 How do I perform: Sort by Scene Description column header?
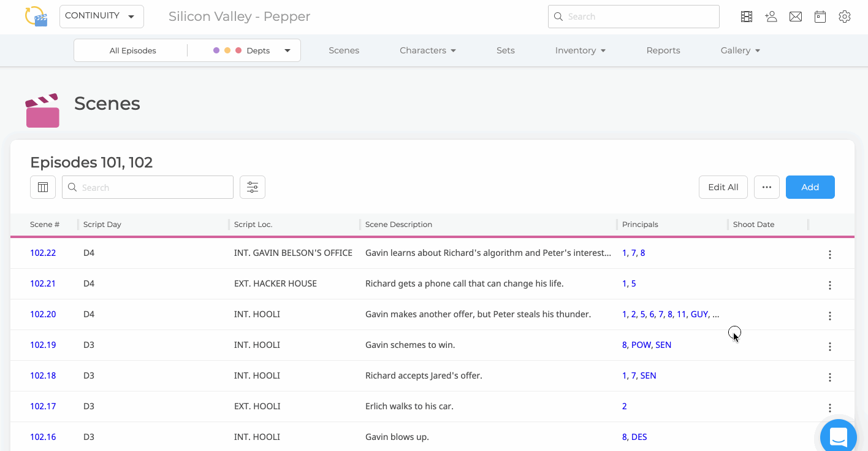[398, 225]
